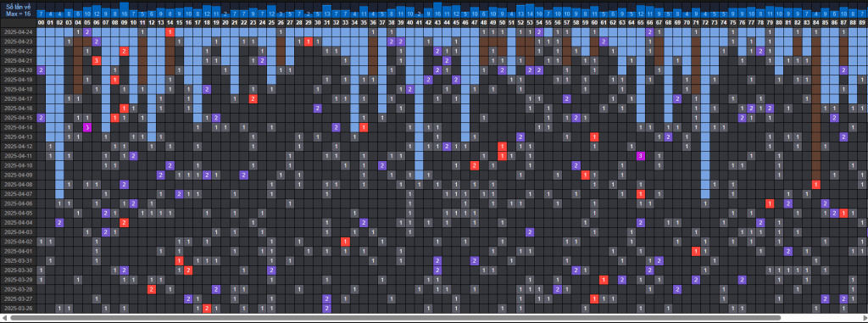Click red 1 cell in column 84 on 2025-04-08
Image resolution: width=868 pixels, height=323 pixels.
(x=816, y=185)
